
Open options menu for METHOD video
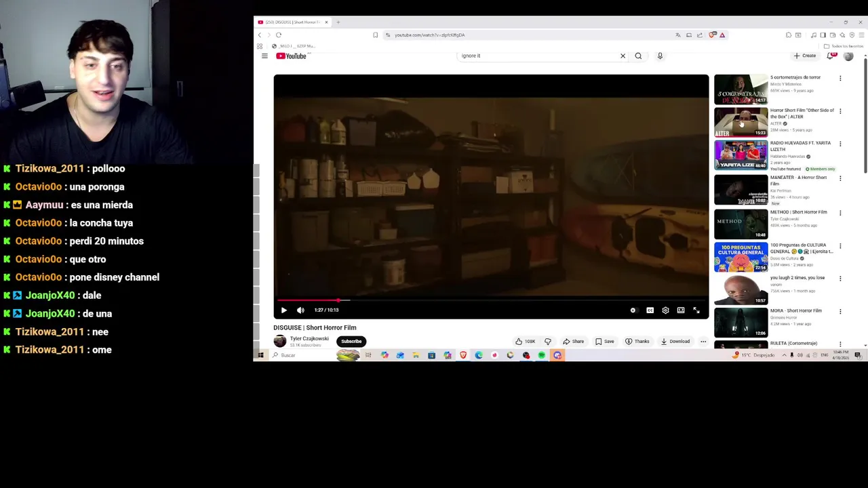pyautogui.click(x=840, y=213)
